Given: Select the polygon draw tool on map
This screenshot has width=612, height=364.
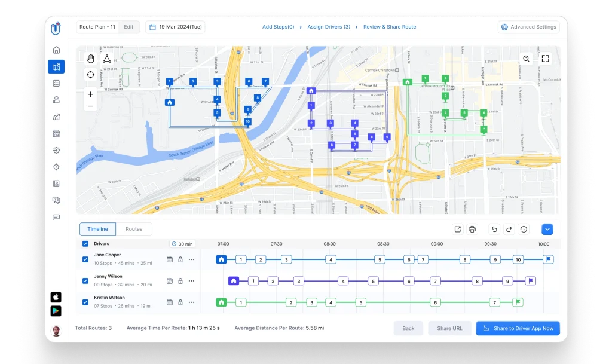Looking at the screenshot, I should pyautogui.click(x=106, y=59).
